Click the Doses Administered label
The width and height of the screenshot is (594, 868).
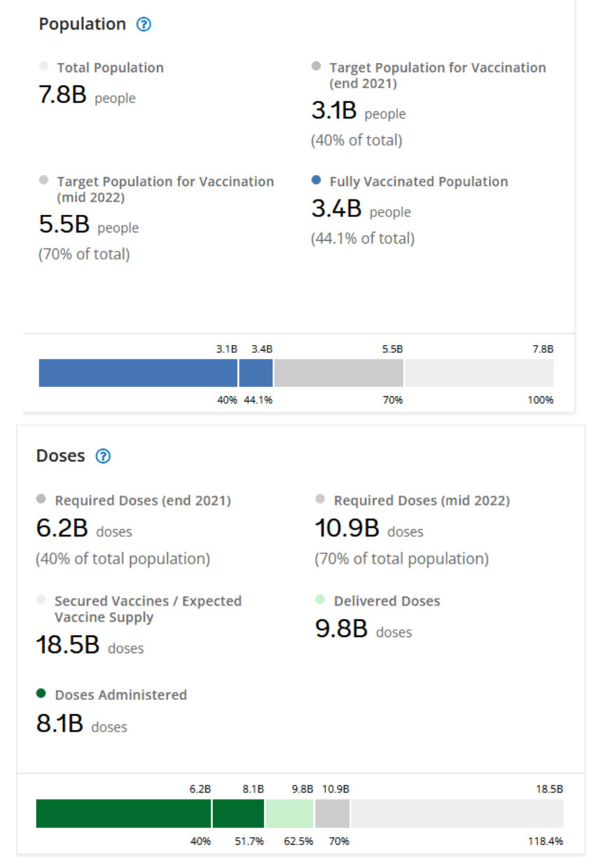pyautogui.click(x=121, y=695)
